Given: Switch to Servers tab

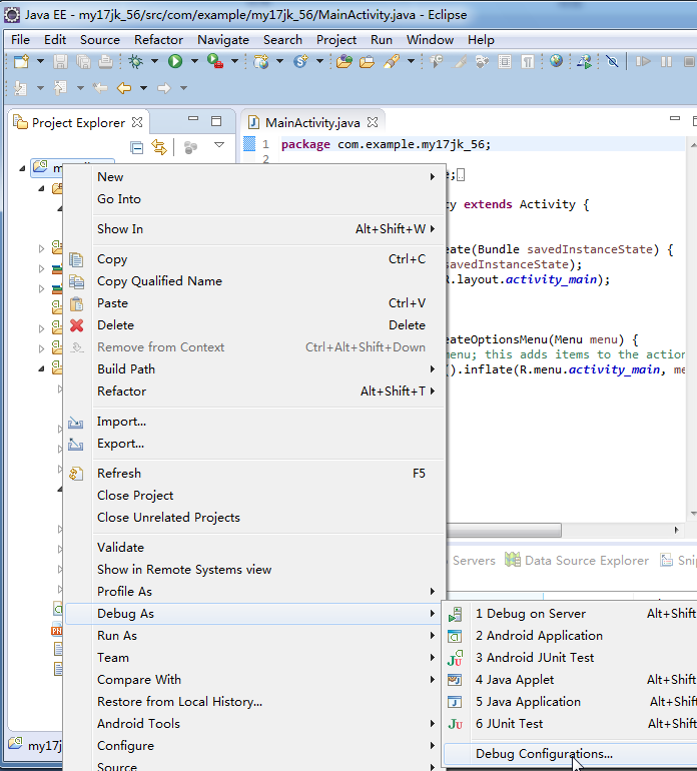Looking at the screenshot, I should tap(473, 561).
